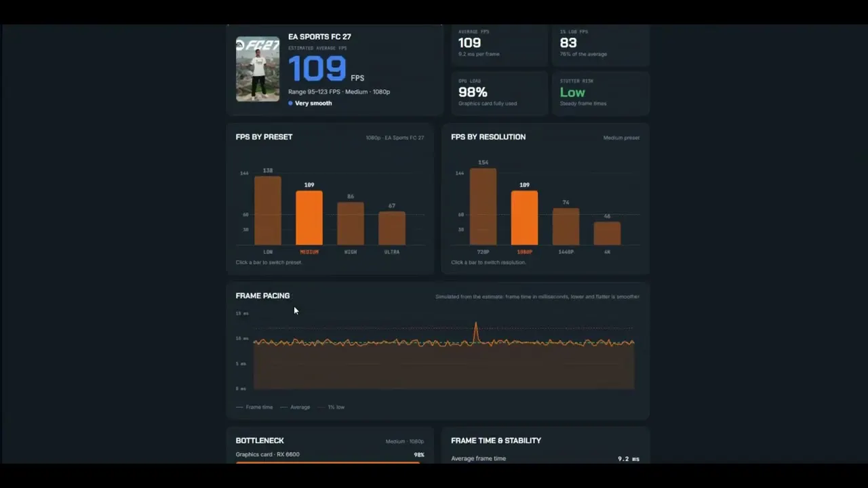
Task: Click the "Average frame time" row label
Action: [x=478, y=459]
